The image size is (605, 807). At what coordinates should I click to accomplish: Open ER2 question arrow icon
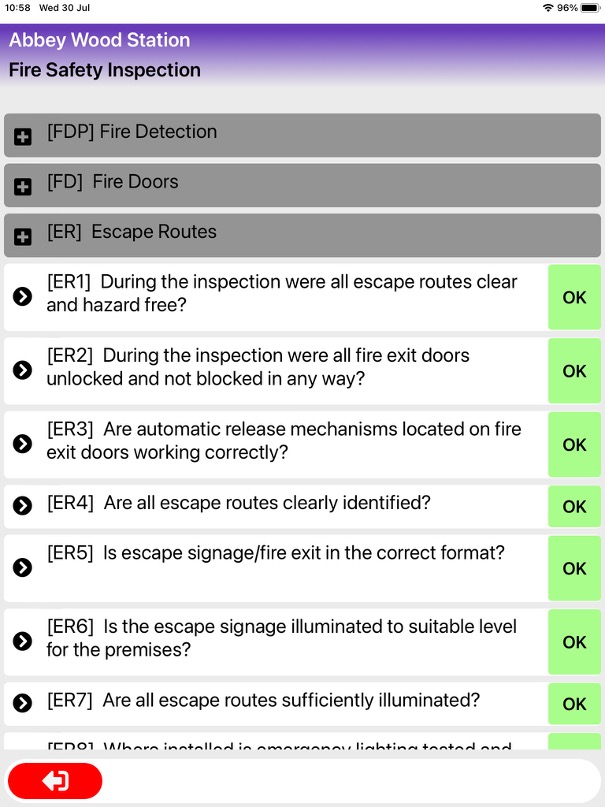click(x=22, y=370)
